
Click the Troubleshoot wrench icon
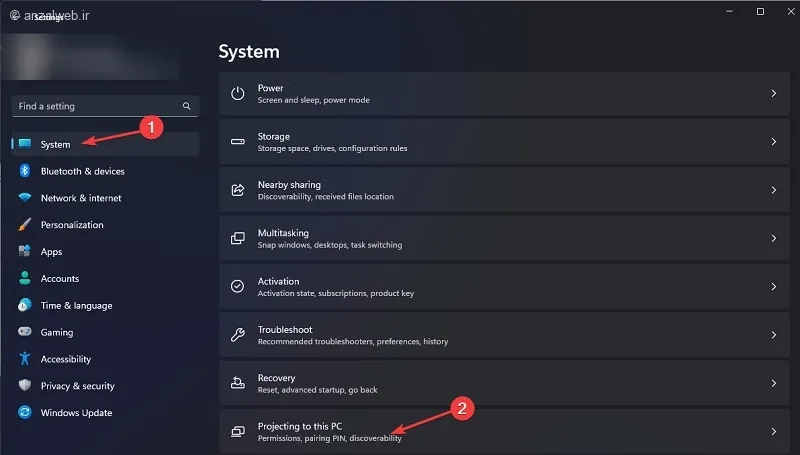click(x=237, y=335)
